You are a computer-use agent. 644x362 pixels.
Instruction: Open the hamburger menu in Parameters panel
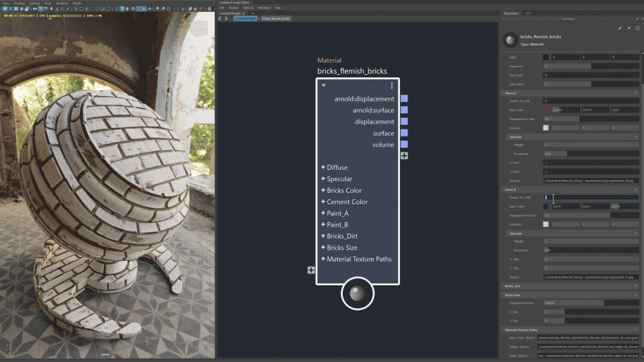(637, 28)
